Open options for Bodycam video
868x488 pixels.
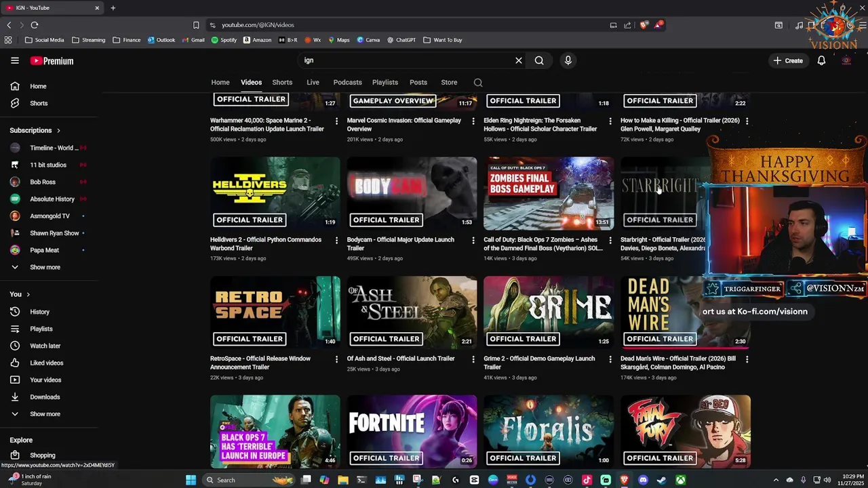point(473,240)
